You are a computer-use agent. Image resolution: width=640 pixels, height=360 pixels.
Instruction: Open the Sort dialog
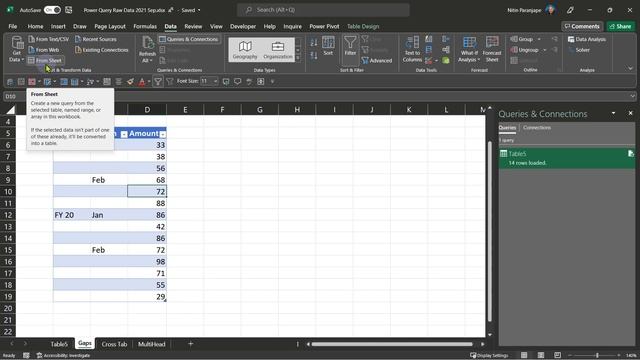pyautogui.click(x=328, y=46)
